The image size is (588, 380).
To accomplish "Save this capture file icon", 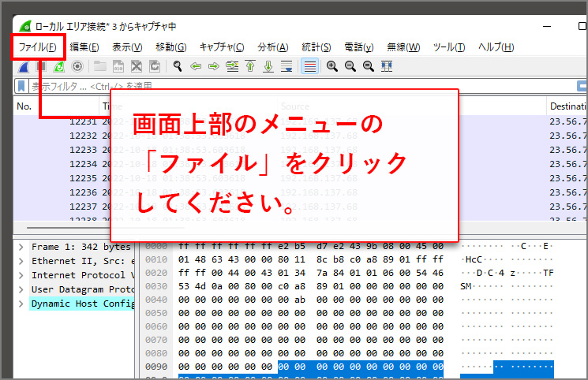I will [x=118, y=67].
